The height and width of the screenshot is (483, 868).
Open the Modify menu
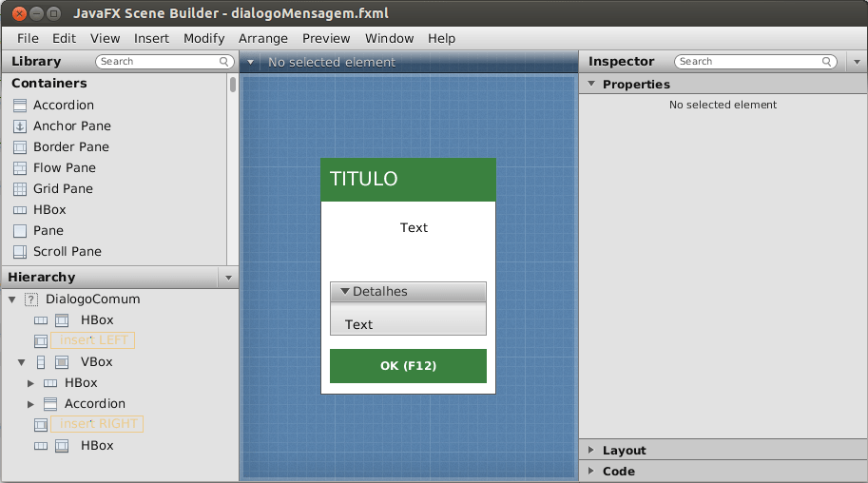(x=204, y=38)
